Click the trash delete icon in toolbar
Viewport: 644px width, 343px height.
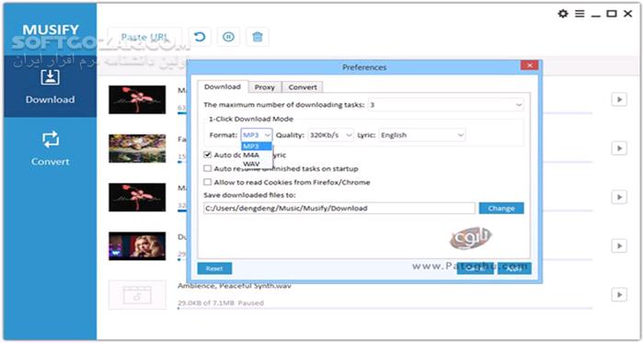coord(257,38)
